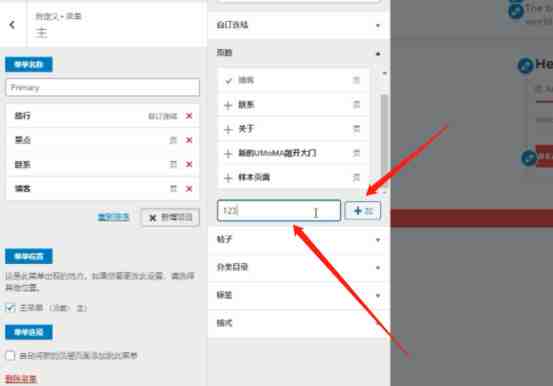Add the 关于 page via its plus icon

click(228, 129)
